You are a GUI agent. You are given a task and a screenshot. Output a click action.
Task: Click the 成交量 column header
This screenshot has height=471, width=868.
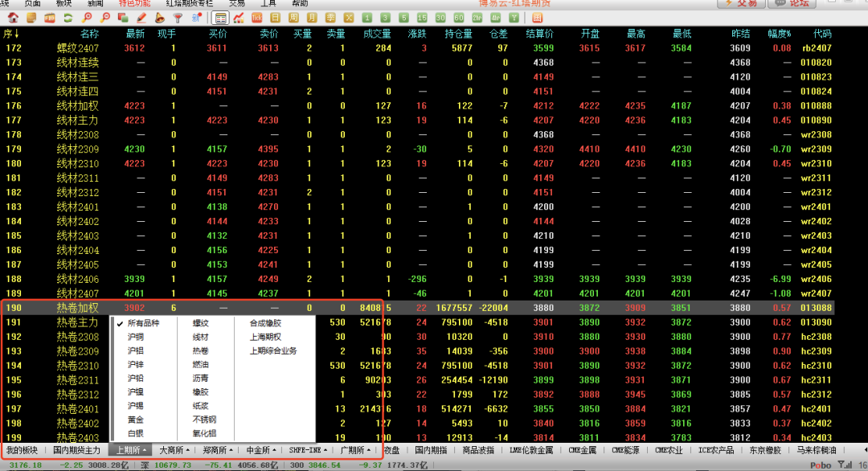377,34
